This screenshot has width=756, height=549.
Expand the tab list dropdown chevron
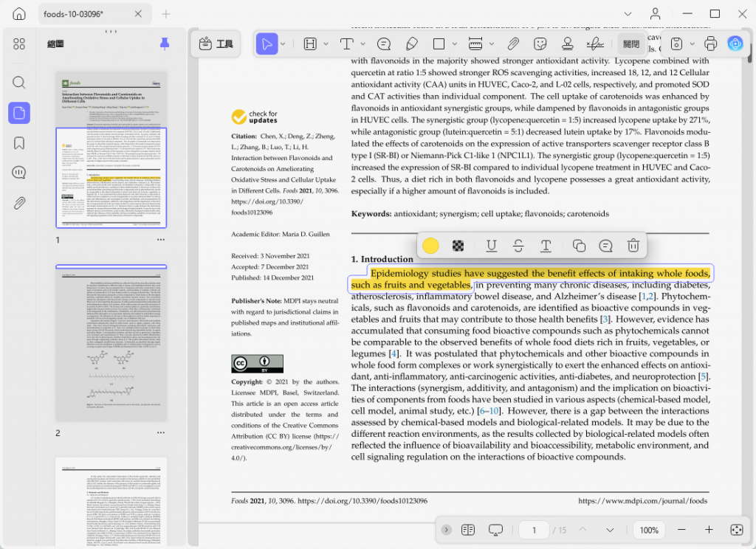628,14
